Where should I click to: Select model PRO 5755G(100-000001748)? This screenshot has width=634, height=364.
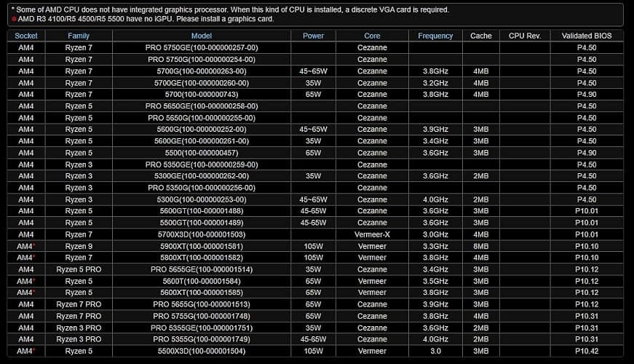tap(202, 316)
